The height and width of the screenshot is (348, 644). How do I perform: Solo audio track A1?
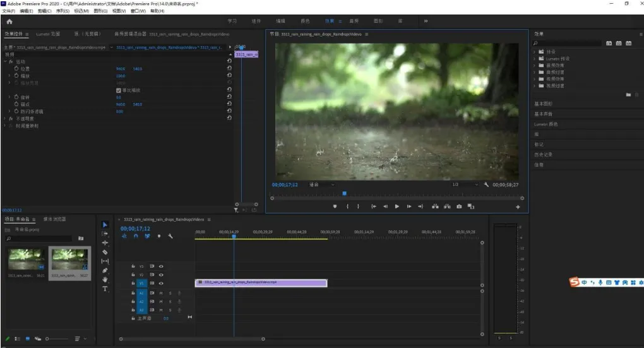click(170, 293)
